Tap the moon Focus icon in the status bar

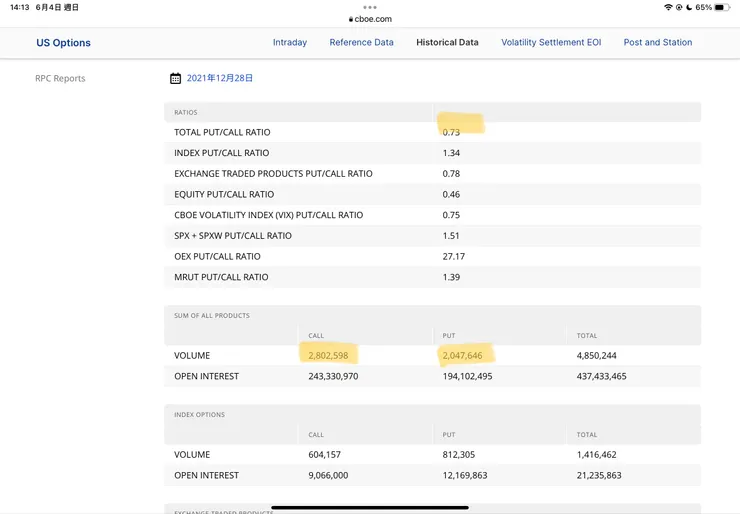pyautogui.click(x=689, y=7)
